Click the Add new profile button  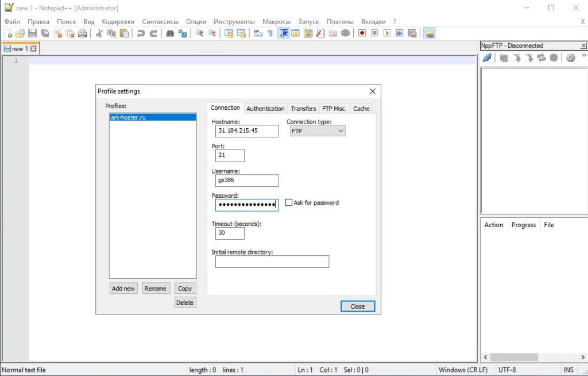pyautogui.click(x=123, y=289)
